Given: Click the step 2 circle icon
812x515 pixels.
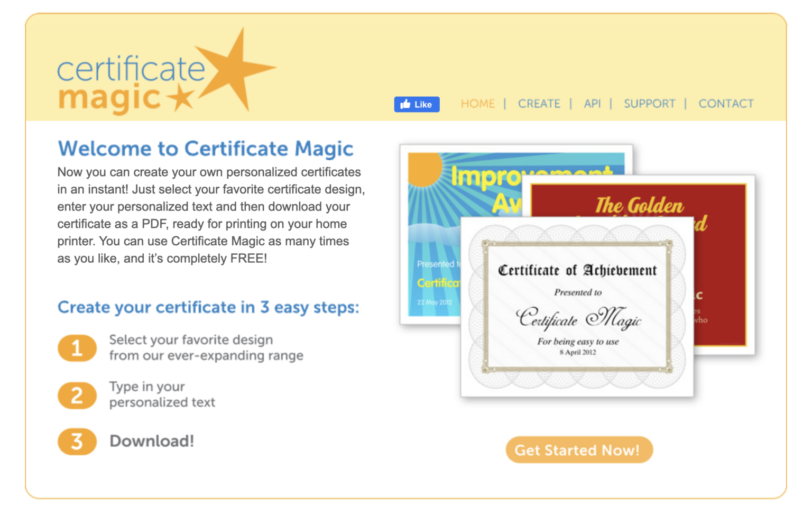Looking at the screenshot, I should coord(77,396).
